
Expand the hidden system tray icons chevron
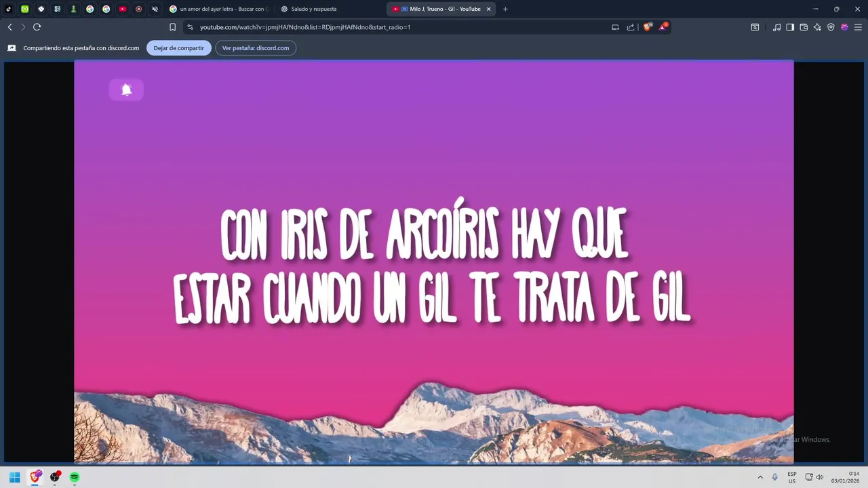point(760,477)
